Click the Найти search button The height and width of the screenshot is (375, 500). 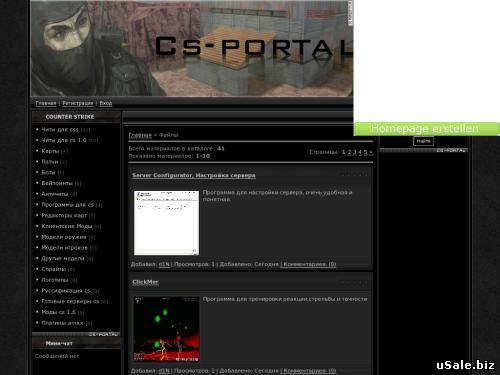click(x=423, y=141)
